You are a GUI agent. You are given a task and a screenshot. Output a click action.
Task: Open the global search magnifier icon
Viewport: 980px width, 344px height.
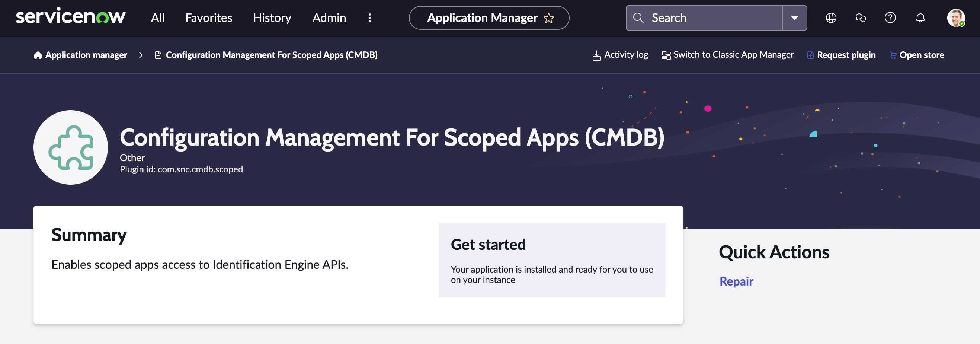pos(639,17)
